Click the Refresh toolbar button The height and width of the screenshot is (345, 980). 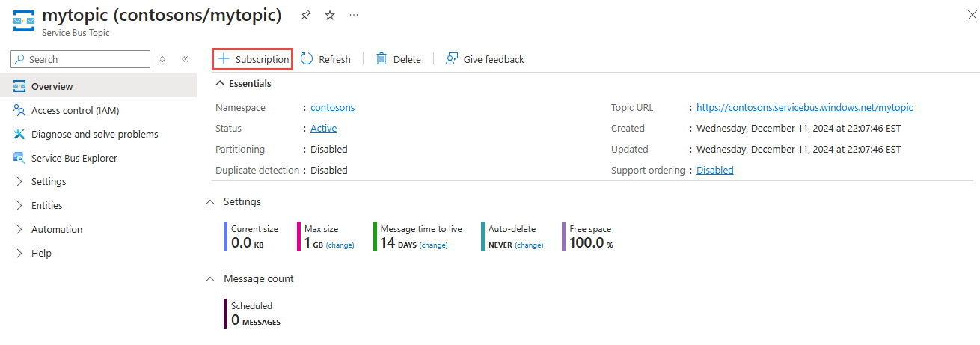pyautogui.click(x=325, y=59)
